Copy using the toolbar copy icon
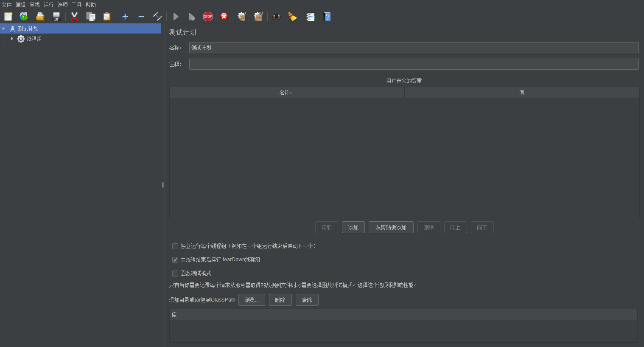644x347 pixels. 91,17
